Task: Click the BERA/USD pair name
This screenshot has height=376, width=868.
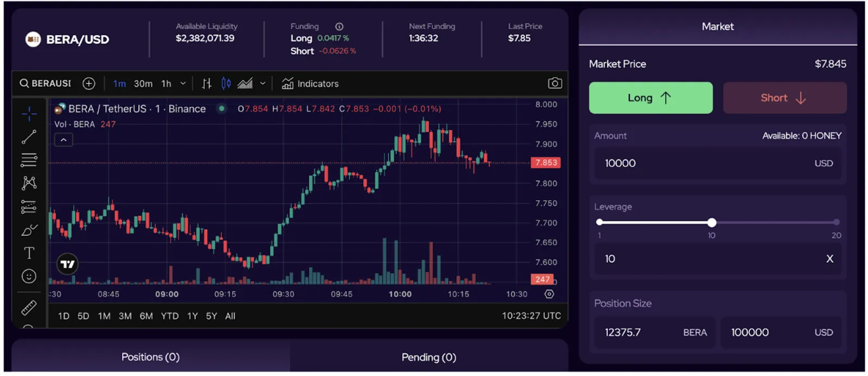Action: click(x=78, y=40)
